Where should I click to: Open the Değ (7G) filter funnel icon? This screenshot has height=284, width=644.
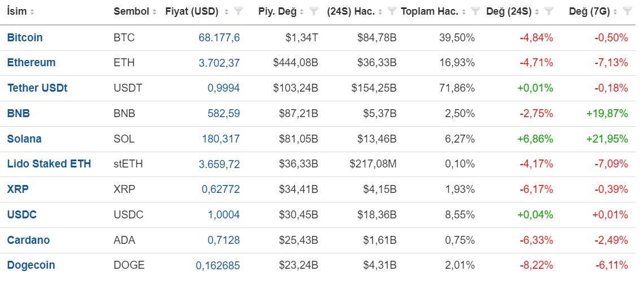tap(626, 11)
